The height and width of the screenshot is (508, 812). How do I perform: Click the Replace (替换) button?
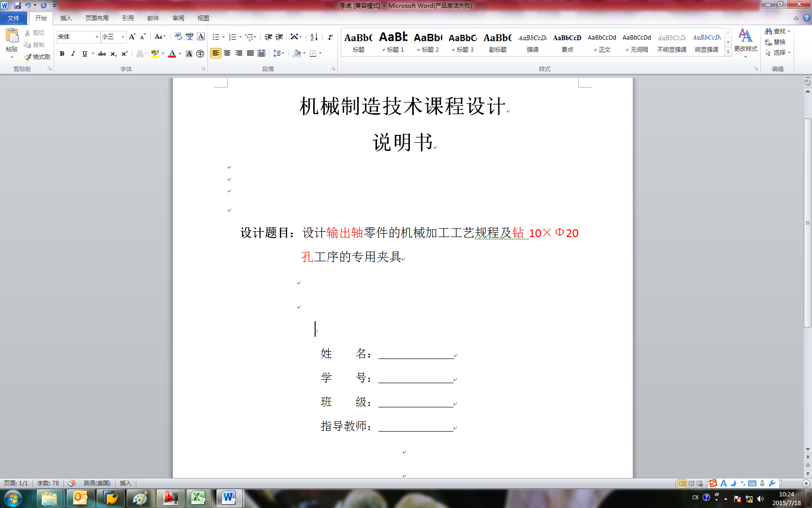point(775,42)
